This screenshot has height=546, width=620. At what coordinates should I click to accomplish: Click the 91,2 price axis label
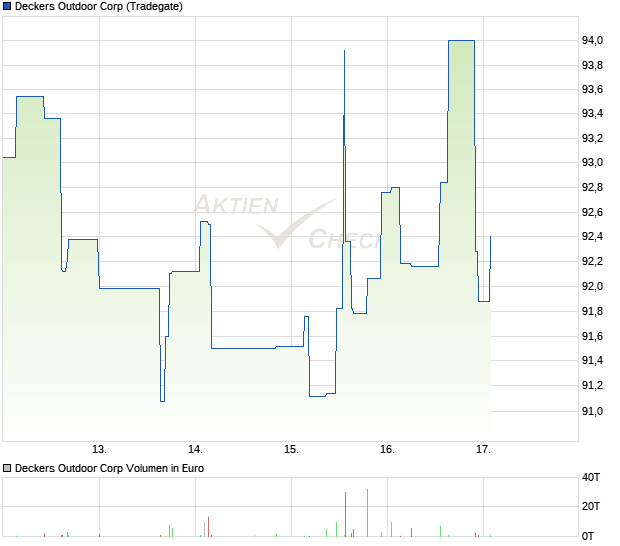tap(592, 385)
